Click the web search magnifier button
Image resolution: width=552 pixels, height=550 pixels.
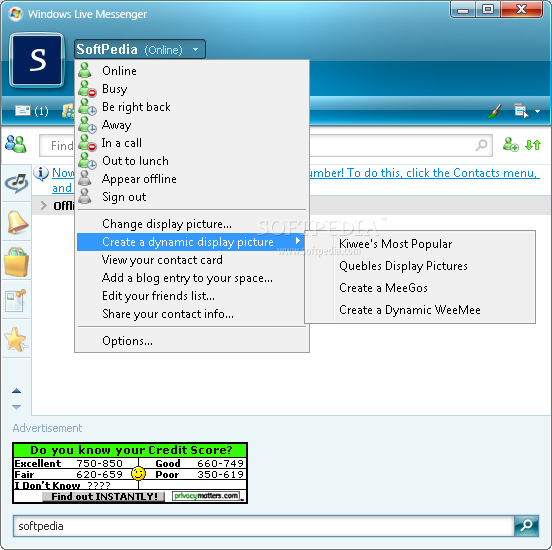(526, 526)
